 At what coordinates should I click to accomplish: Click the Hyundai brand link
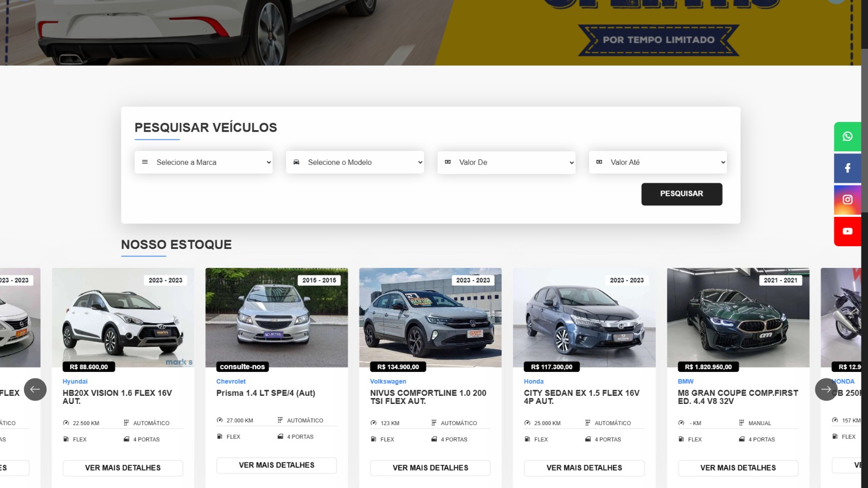[75, 382]
